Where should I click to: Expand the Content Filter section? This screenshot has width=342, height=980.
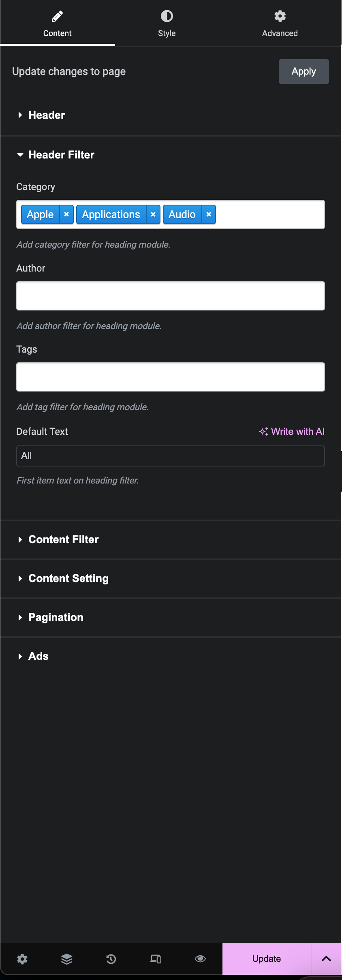[63, 539]
